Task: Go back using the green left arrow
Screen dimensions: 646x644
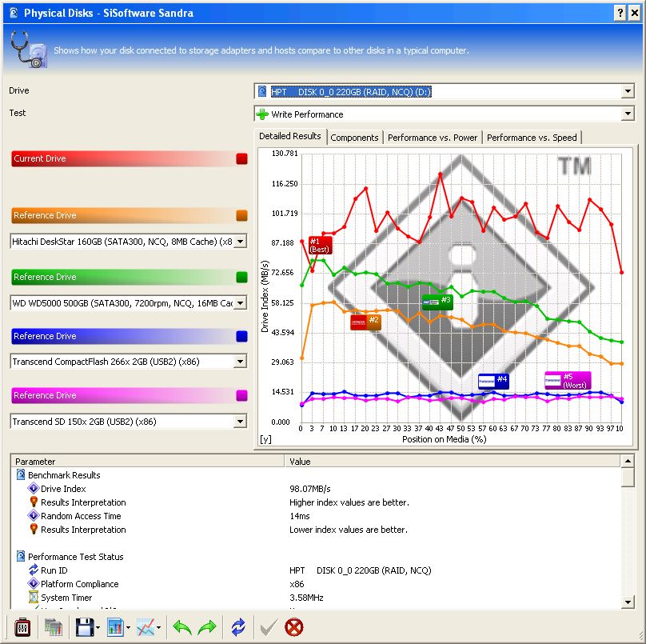Action: point(182,627)
